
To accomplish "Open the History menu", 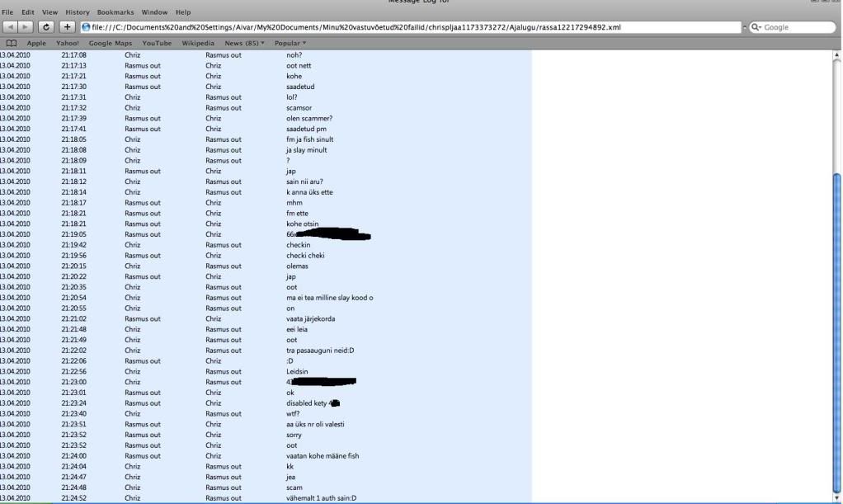I will tap(77, 12).
